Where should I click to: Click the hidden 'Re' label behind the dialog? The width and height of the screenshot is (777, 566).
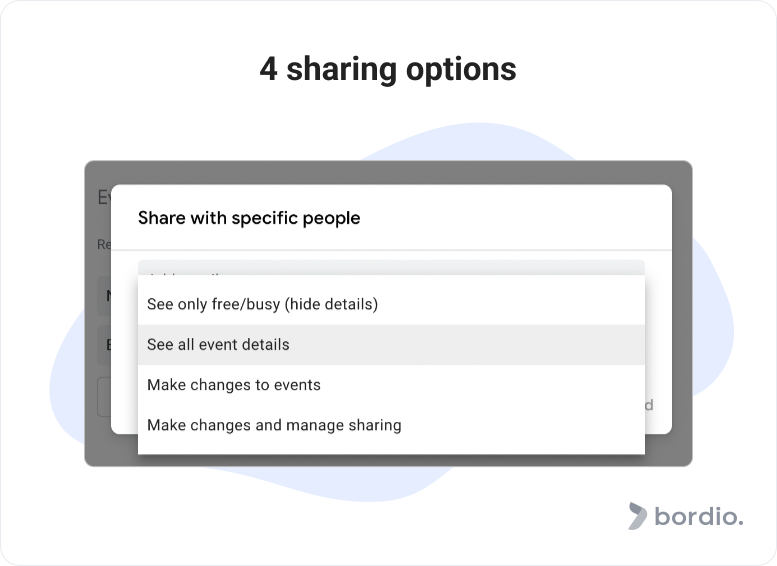tap(104, 244)
